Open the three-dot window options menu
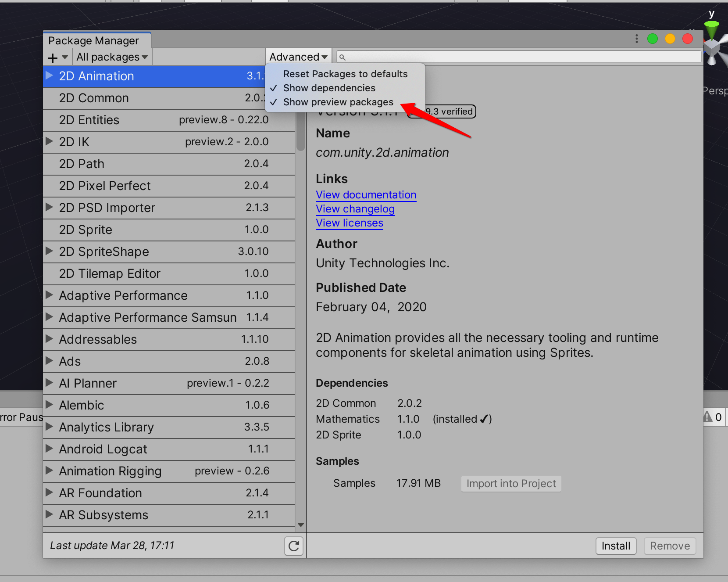Image resolution: width=728 pixels, height=582 pixels. pos(636,39)
